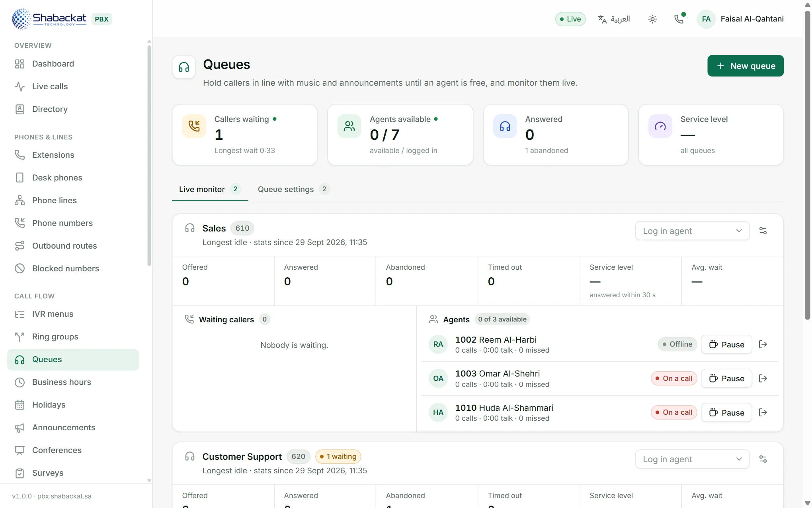The width and height of the screenshot is (812, 508).
Task: Click the Announcements megaphone icon
Action: click(x=20, y=428)
